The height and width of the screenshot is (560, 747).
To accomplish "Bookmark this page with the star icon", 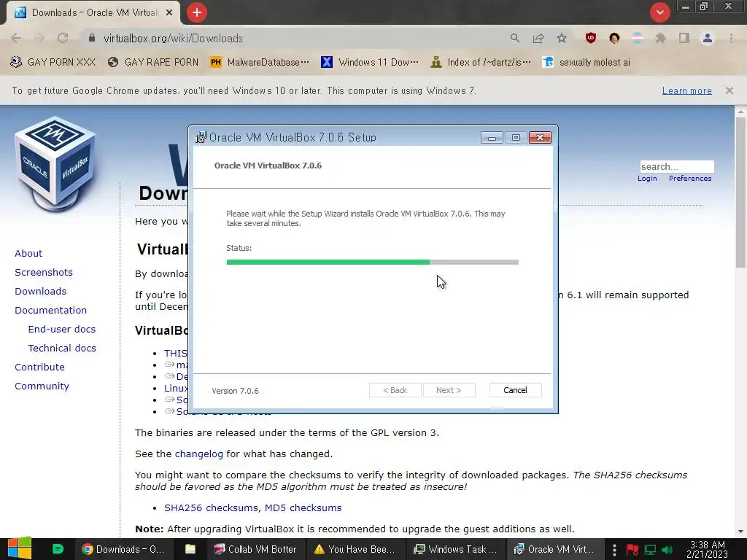I will click(x=562, y=38).
